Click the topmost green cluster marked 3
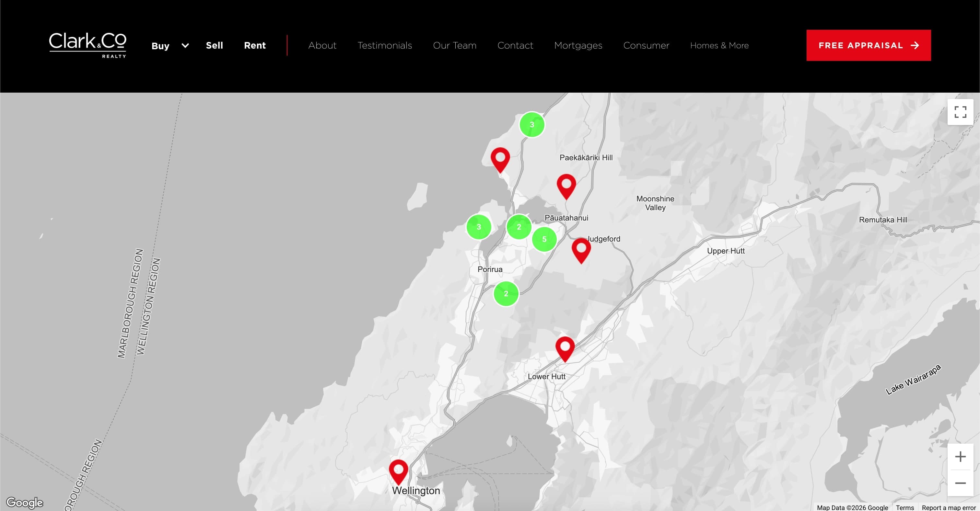980x511 pixels. (532, 125)
